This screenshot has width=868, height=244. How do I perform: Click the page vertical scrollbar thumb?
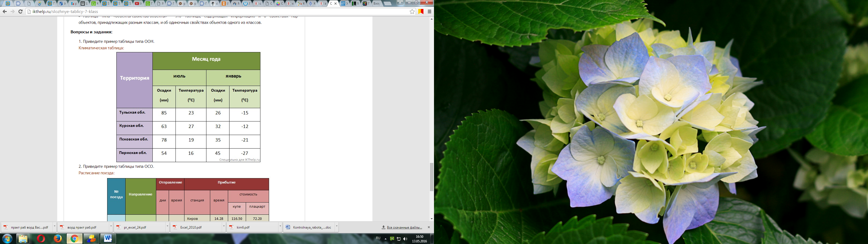click(432, 177)
